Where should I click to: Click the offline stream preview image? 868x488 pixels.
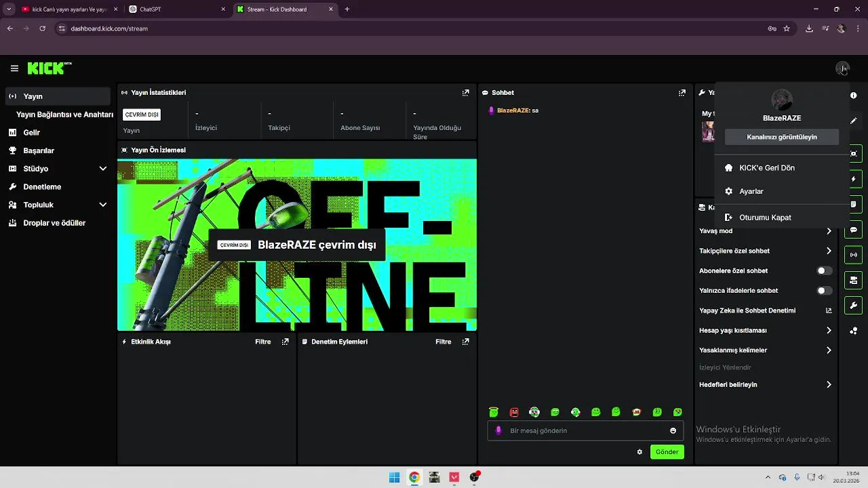(x=297, y=245)
